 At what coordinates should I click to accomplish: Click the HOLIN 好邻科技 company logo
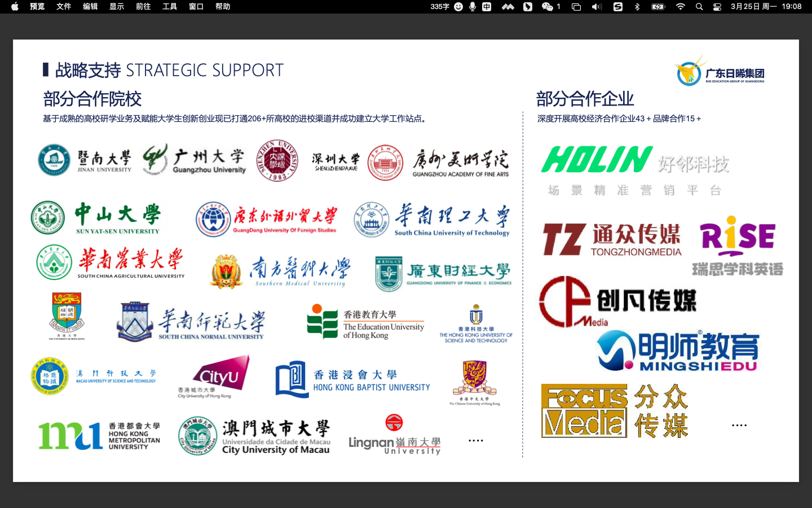click(x=636, y=170)
